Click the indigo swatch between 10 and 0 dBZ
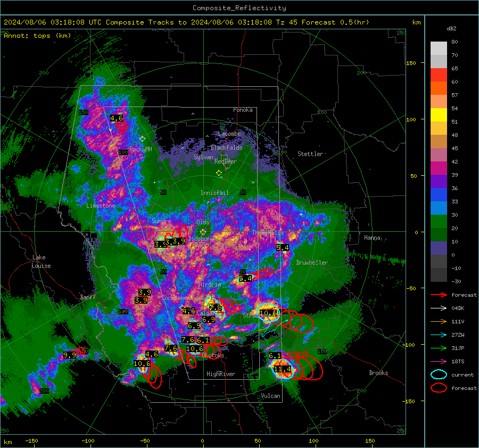The width and height of the screenshot is (479, 448). click(x=439, y=248)
